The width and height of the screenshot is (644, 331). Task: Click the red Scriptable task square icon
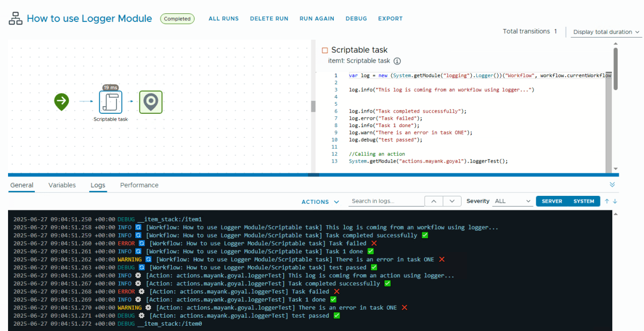point(325,50)
